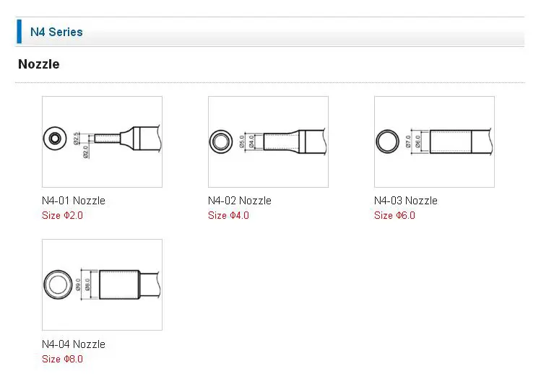Click the Nozzle section heading
Viewport: 541px width, 392px height.
pos(39,64)
